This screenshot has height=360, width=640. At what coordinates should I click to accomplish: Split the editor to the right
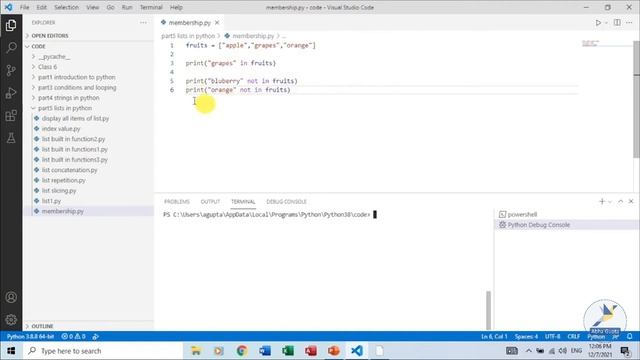click(617, 23)
